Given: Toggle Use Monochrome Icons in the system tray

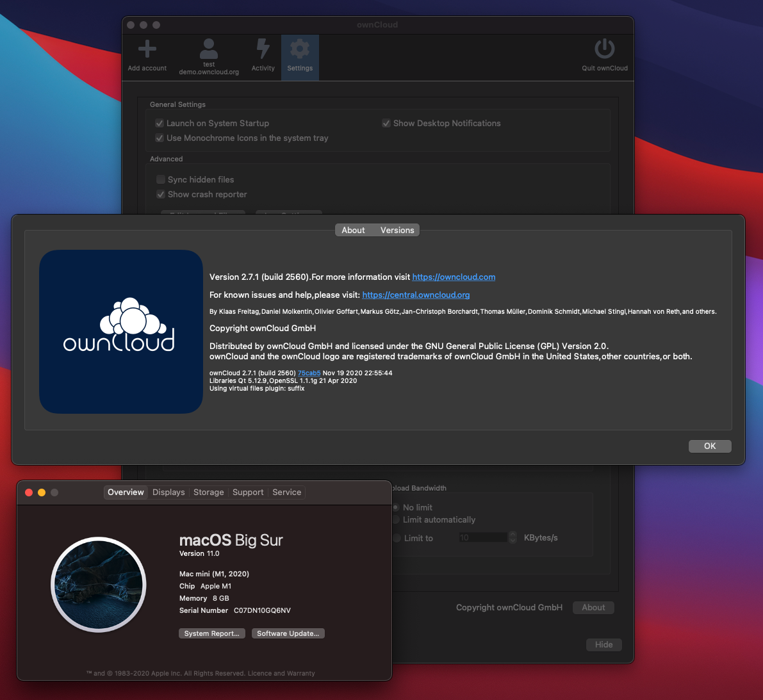Looking at the screenshot, I should pos(159,138).
